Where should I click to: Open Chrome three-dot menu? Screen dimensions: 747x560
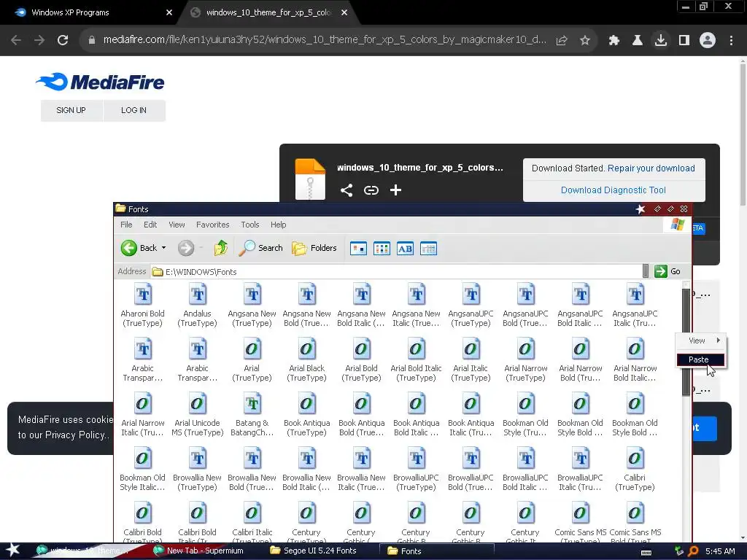click(x=731, y=41)
